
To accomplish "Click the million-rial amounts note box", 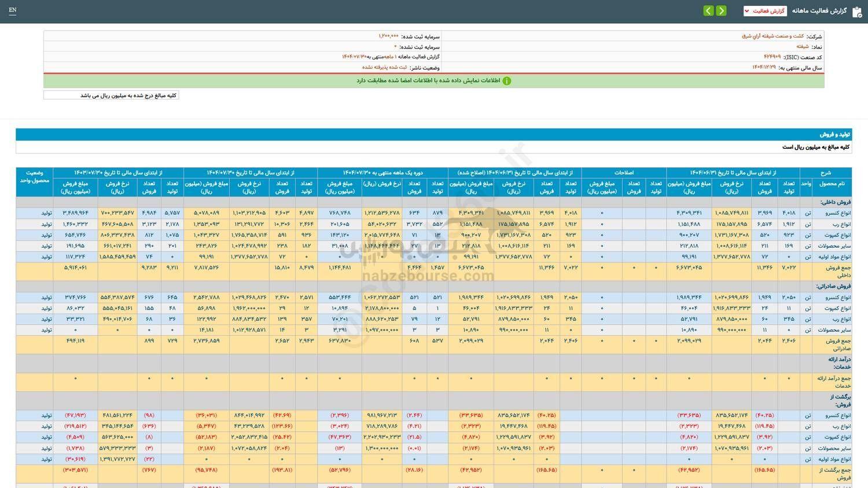I will [111, 96].
